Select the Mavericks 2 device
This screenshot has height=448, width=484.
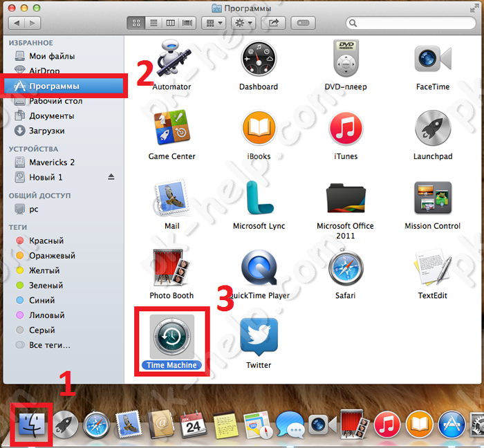[x=64, y=162]
